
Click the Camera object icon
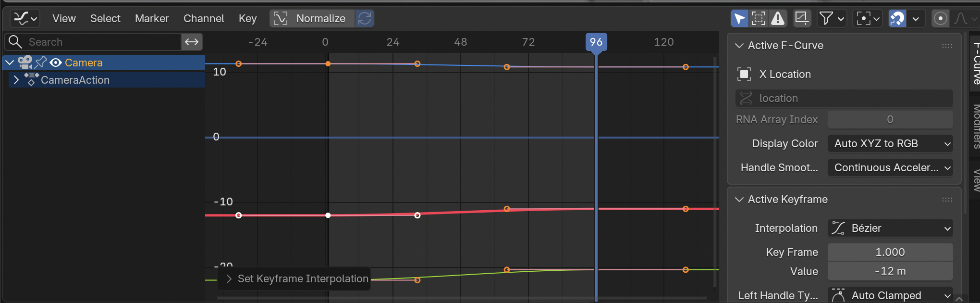25,63
